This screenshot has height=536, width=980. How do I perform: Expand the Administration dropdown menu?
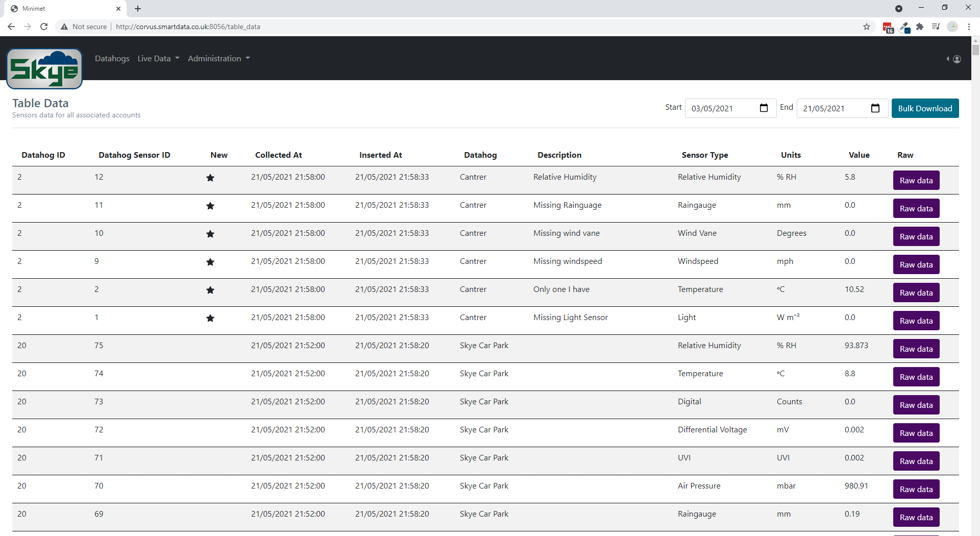[x=218, y=59]
